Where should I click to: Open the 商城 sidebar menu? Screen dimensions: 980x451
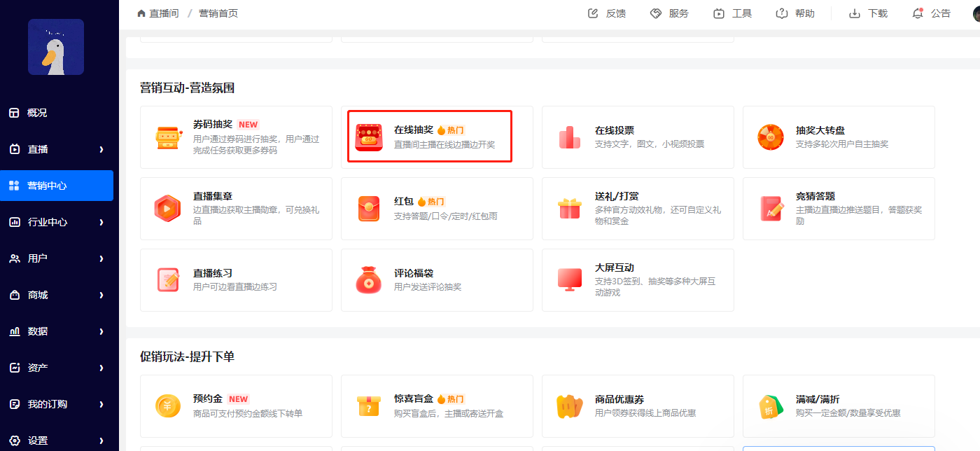point(57,295)
